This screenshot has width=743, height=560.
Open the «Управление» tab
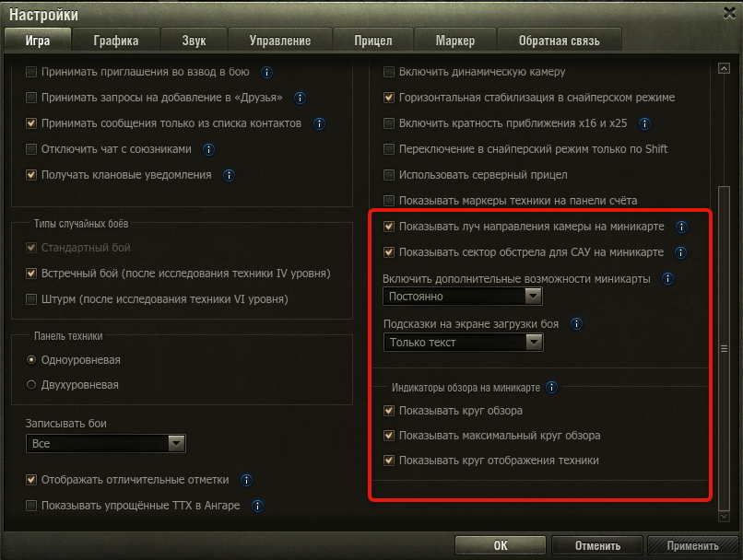click(x=280, y=41)
